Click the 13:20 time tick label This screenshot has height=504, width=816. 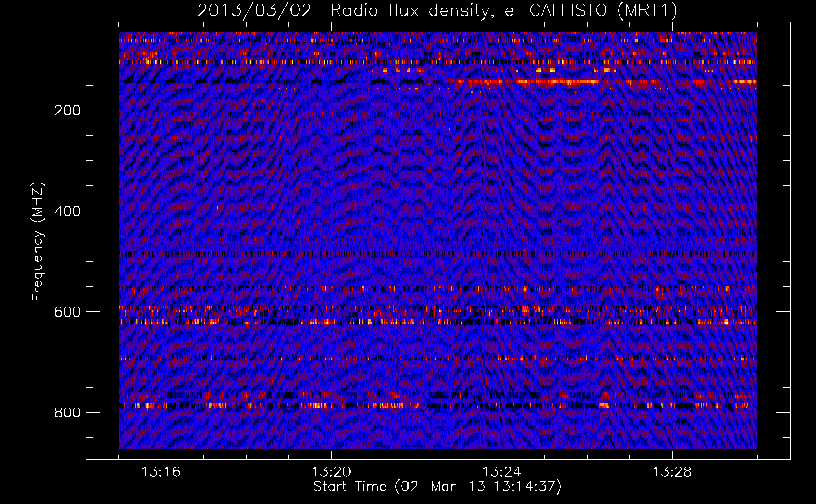tap(331, 472)
